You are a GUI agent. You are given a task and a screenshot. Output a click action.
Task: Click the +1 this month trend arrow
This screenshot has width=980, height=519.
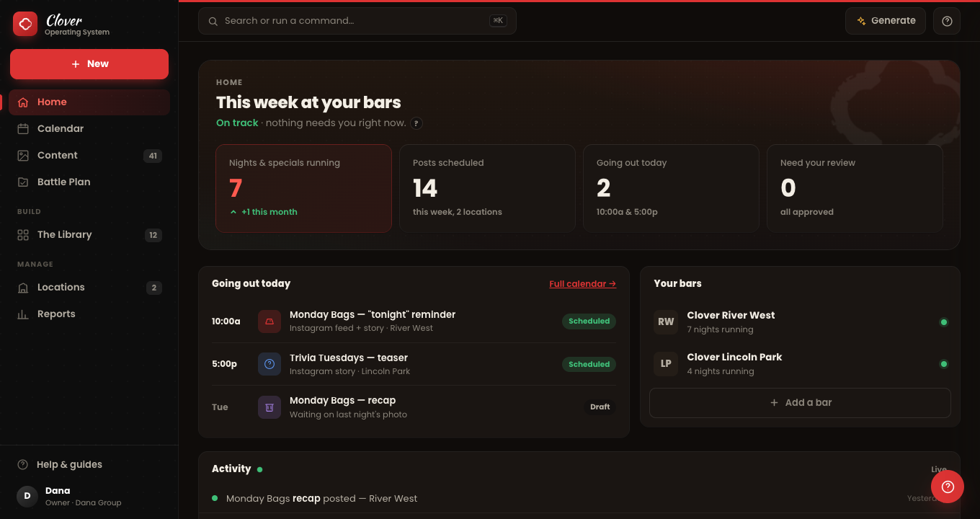click(233, 213)
